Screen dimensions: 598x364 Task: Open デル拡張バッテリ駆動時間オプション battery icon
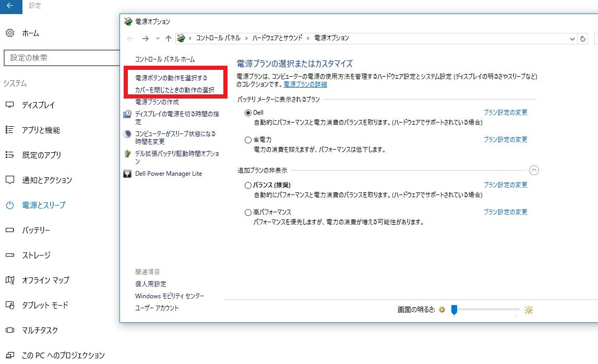[127, 154]
